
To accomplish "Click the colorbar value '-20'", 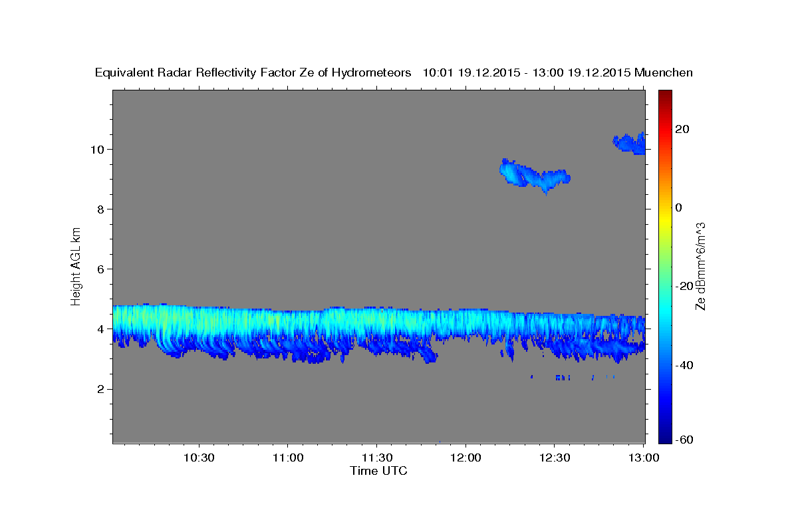I will 684,286.
